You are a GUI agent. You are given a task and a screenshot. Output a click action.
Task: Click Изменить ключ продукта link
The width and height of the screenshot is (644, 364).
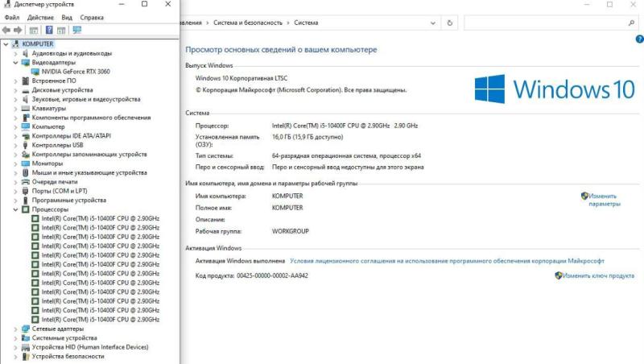598,275
